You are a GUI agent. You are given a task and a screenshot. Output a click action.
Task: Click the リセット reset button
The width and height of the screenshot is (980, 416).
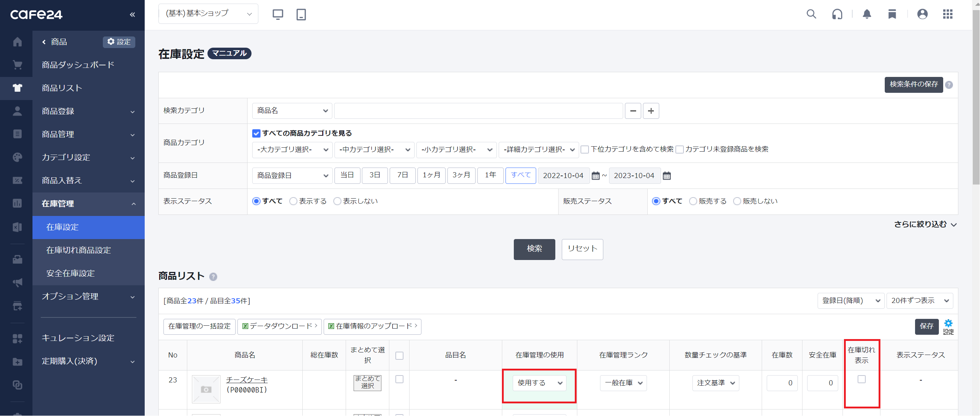click(x=582, y=249)
